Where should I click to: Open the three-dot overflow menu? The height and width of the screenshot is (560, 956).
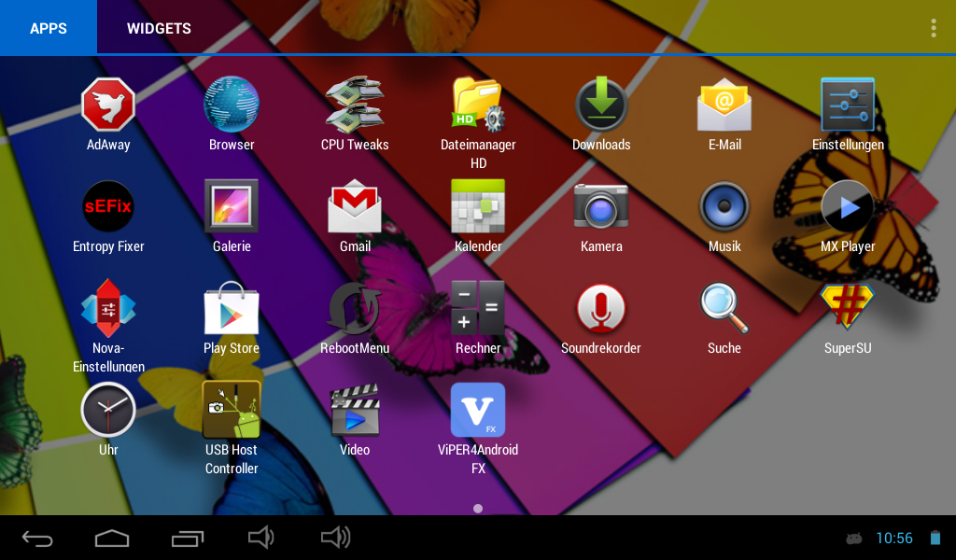tap(934, 28)
